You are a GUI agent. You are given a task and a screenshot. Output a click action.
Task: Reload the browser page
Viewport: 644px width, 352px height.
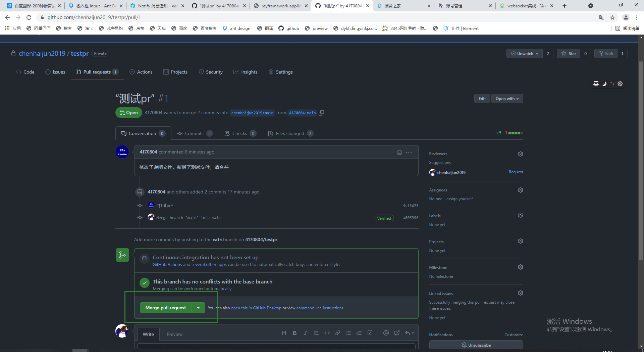(x=29, y=17)
